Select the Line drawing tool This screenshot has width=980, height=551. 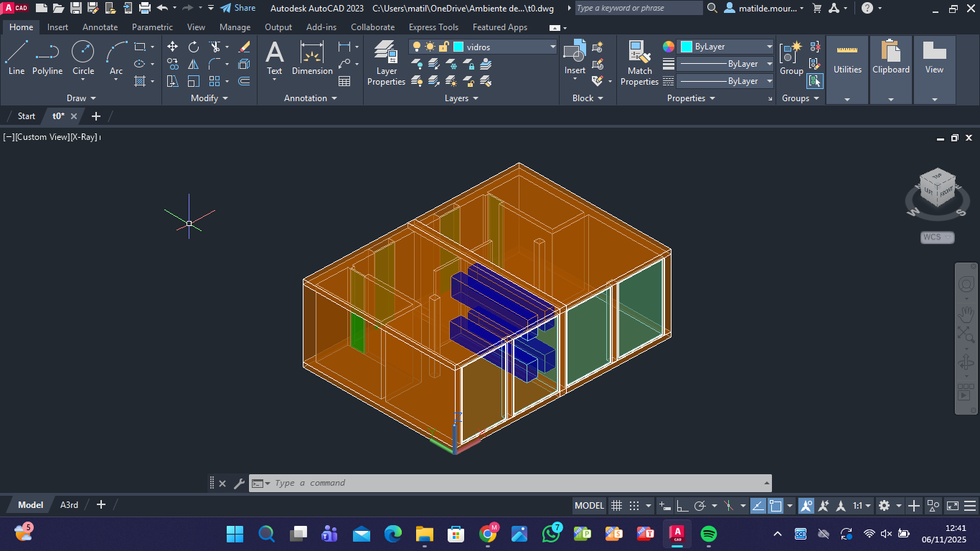click(17, 57)
